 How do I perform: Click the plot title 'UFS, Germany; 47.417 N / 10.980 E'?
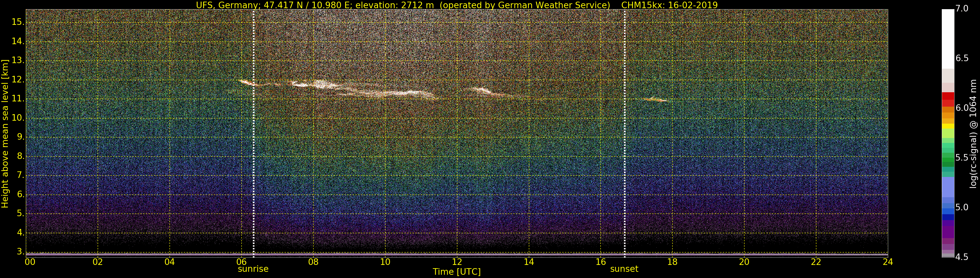tap(273, 5)
